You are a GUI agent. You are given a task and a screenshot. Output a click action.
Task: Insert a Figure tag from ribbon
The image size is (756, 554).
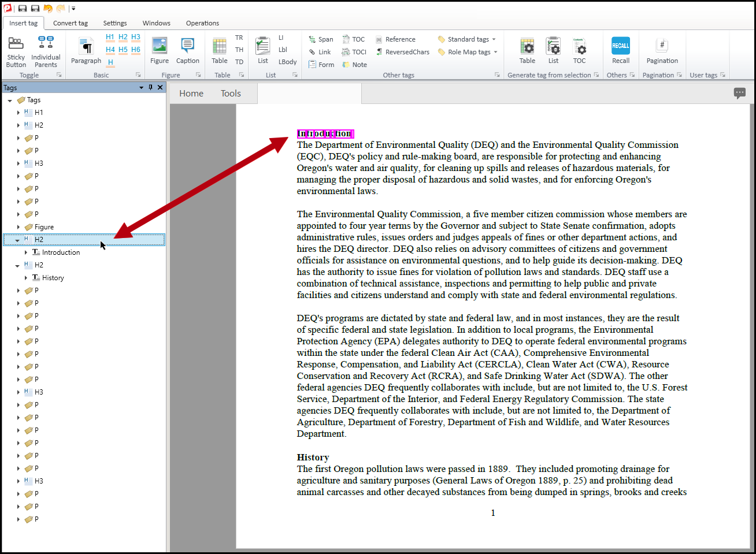160,51
